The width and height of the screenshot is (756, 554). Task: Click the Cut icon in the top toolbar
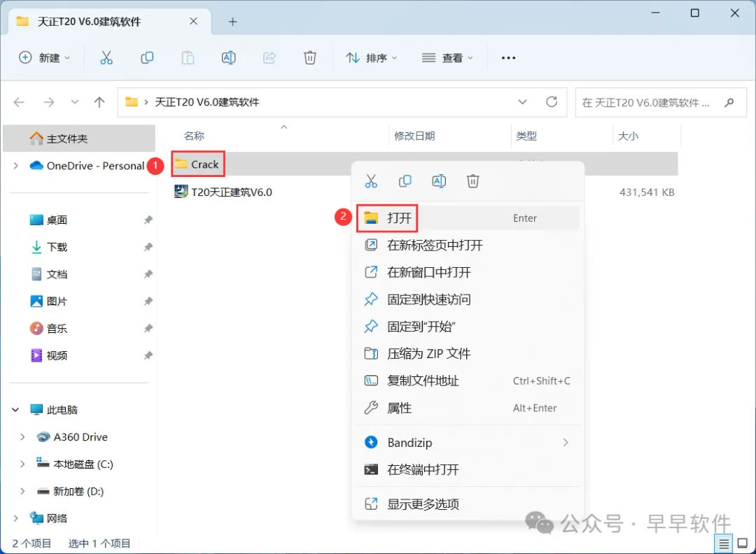point(106,58)
